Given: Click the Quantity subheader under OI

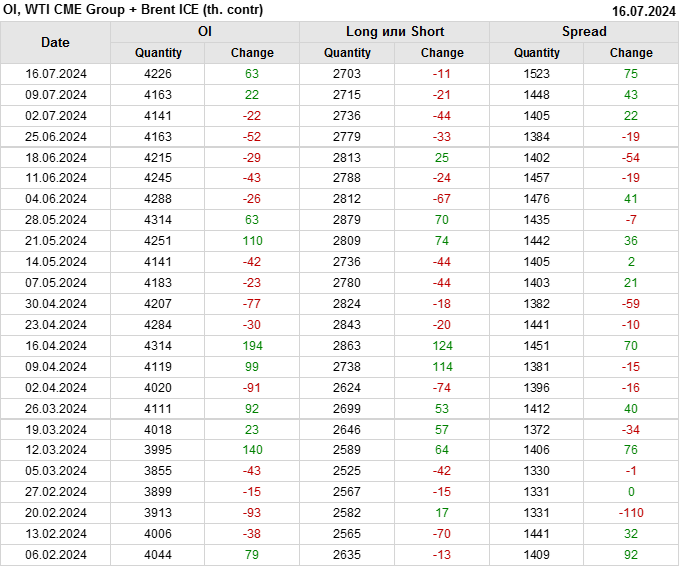Looking at the screenshot, I should [158, 53].
